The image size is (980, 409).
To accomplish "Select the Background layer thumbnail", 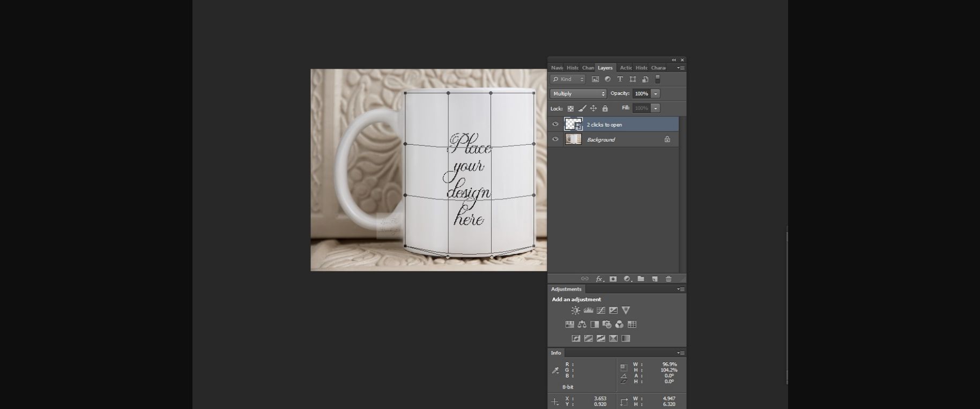I will click(x=573, y=139).
